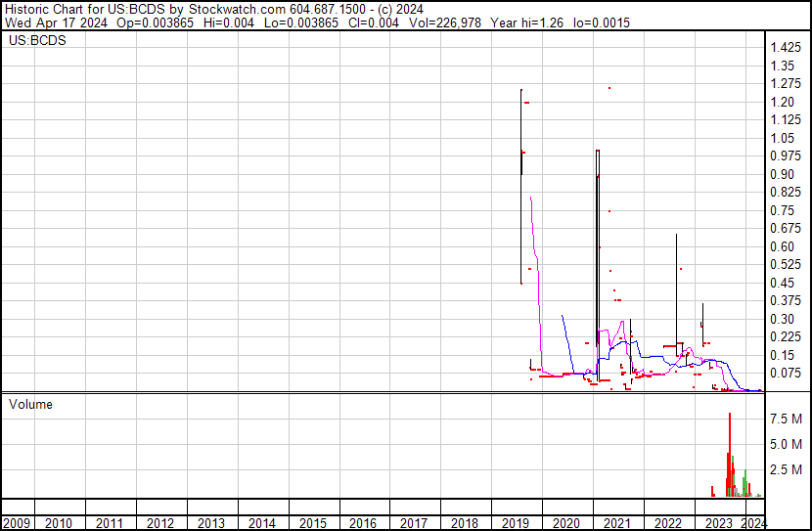Click the 2023 year label

tap(718, 523)
